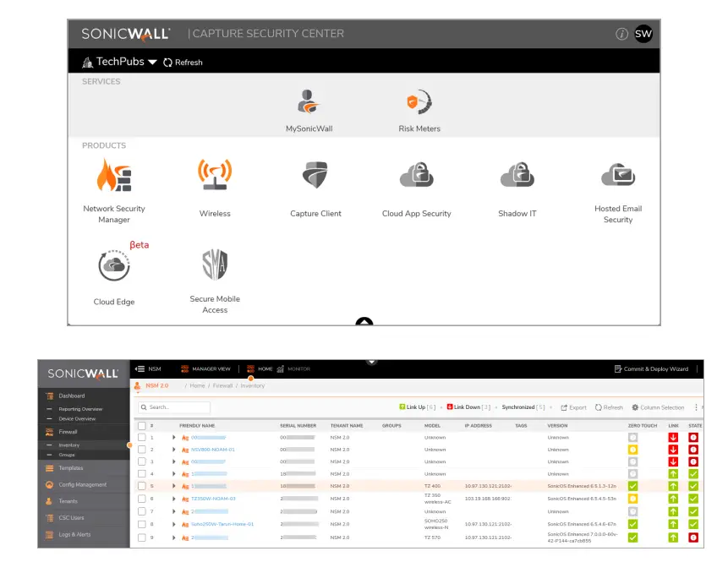
Task: Select the Monitor tab in NSM
Action: click(294, 369)
